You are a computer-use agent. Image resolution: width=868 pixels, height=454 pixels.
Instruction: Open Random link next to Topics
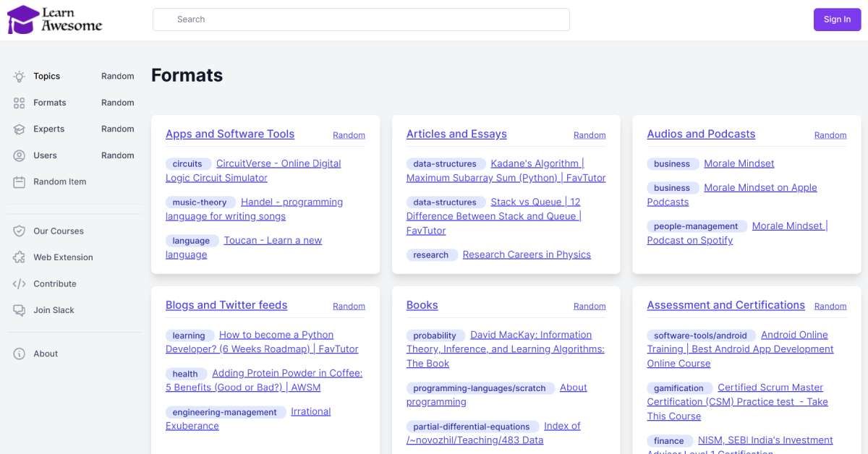coord(117,76)
